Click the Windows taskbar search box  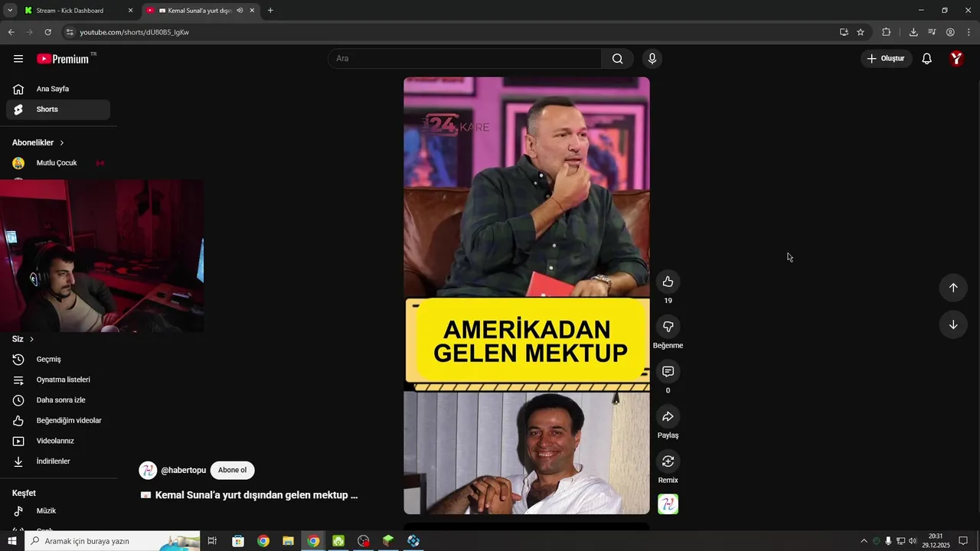pos(112,541)
